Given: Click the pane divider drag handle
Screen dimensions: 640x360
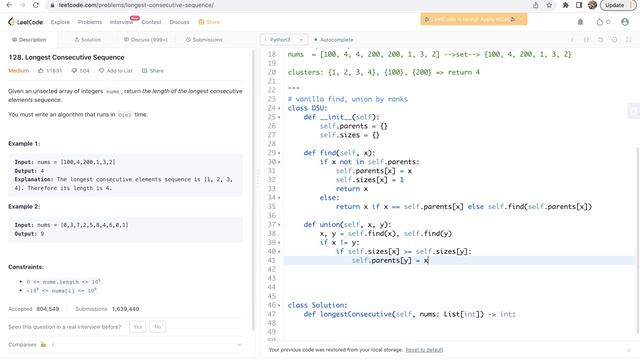Looking at the screenshot, I should click(x=258, y=180).
